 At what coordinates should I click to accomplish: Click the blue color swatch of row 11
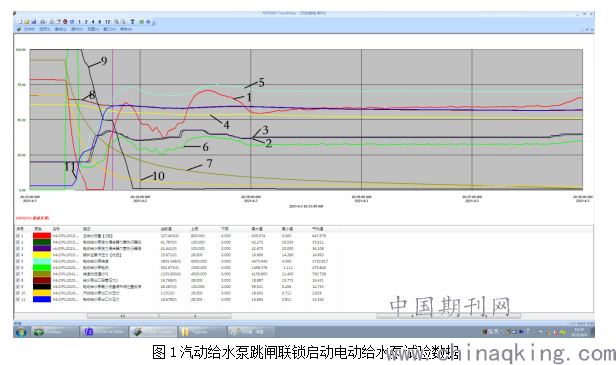tap(42, 299)
